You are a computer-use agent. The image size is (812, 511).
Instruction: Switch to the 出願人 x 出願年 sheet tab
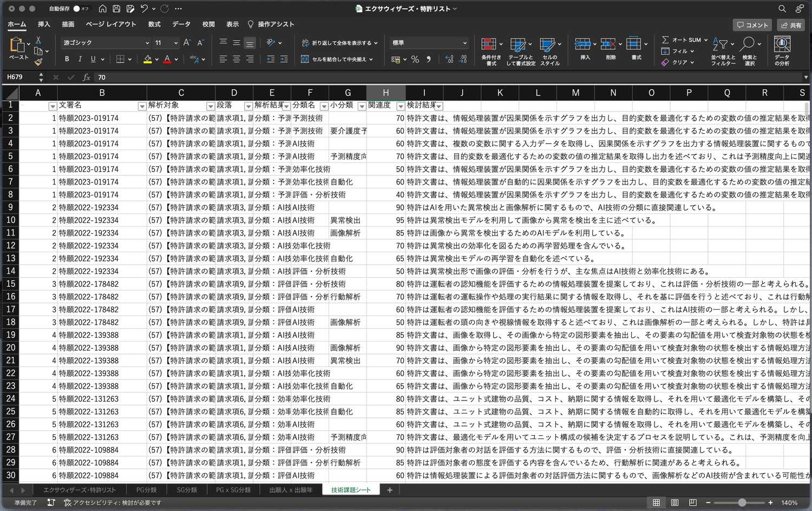pos(291,490)
